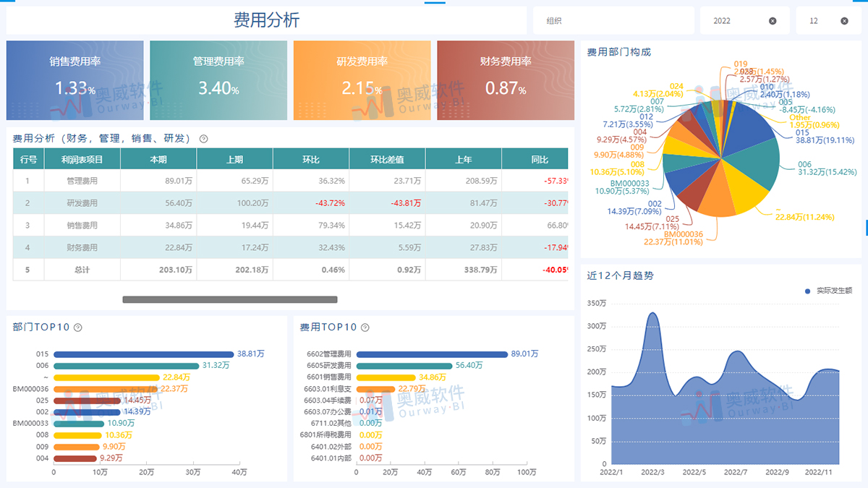Click the 环比差值 column header
Image resolution: width=868 pixels, height=488 pixels.
pos(387,159)
